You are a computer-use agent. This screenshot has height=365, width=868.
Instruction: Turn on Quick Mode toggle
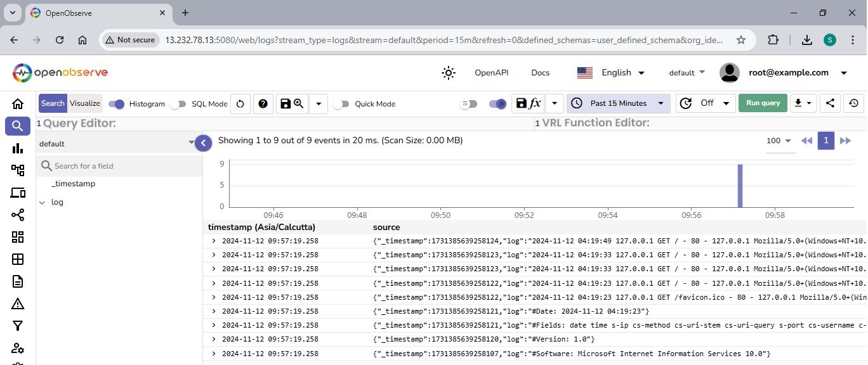pos(341,104)
